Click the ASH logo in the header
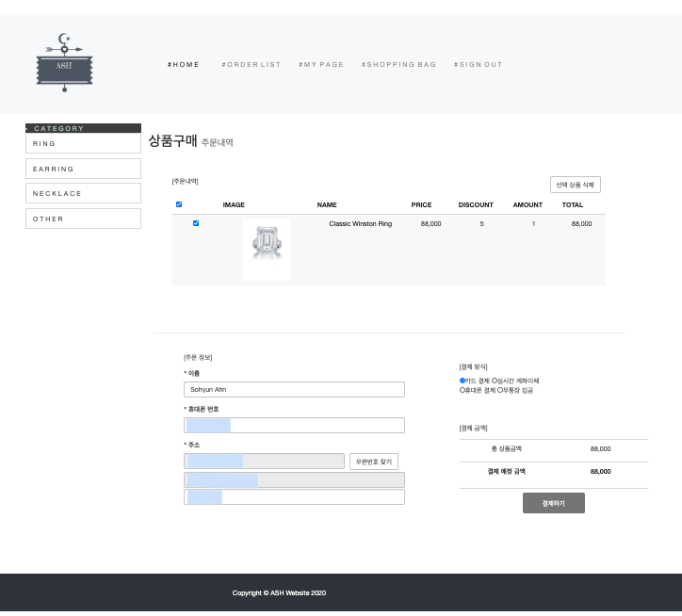The image size is (682, 616). (64, 63)
